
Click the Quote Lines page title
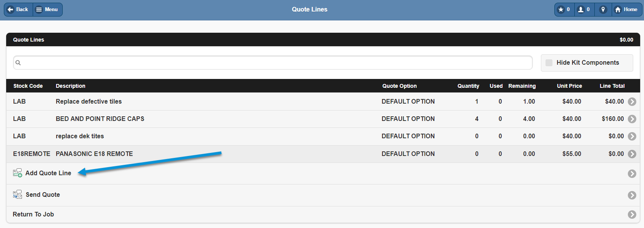310,10
